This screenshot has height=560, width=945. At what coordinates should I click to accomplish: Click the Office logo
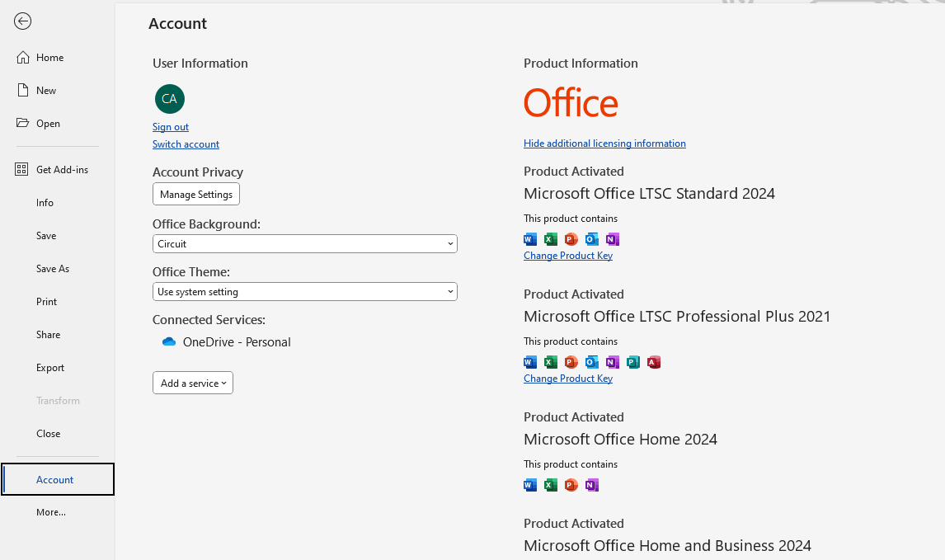pos(571,103)
